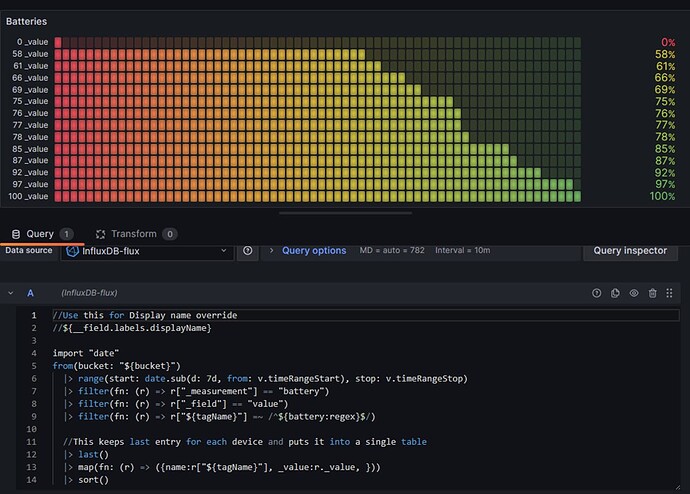Screen dimensions: 690x494
Task: Collapse query A with the chevron
Action: point(11,293)
